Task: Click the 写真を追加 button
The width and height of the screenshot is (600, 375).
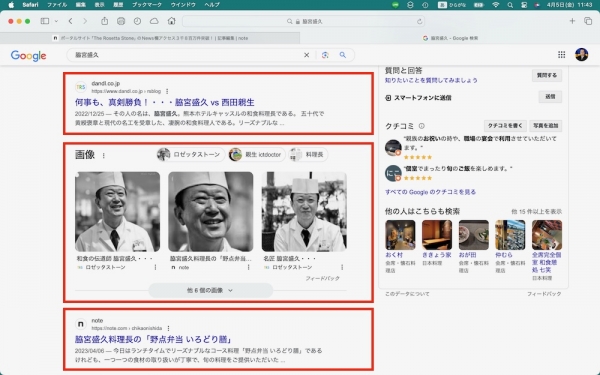Action: pyautogui.click(x=546, y=126)
